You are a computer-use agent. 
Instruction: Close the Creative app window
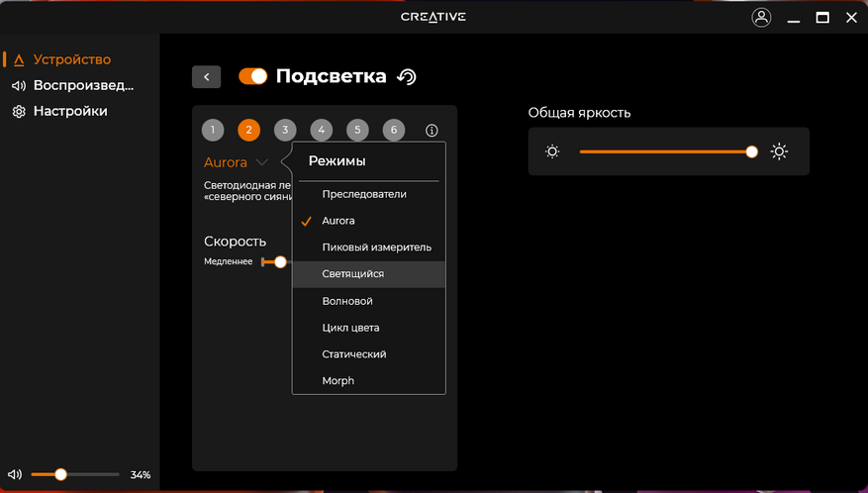pos(851,18)
